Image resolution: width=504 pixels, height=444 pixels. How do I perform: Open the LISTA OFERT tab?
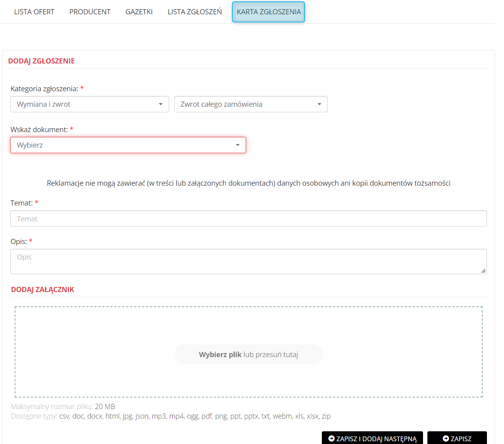coord(34,12)
